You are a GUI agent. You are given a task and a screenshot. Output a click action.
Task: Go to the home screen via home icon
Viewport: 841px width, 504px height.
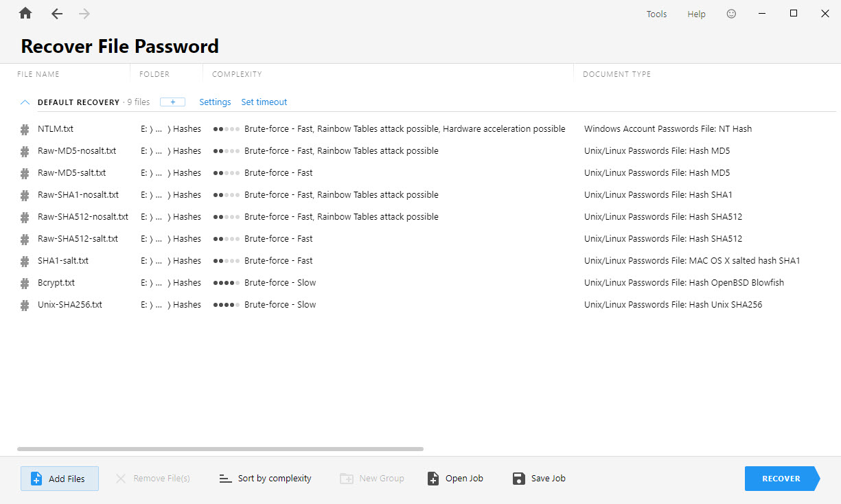[x=25, y=13]
